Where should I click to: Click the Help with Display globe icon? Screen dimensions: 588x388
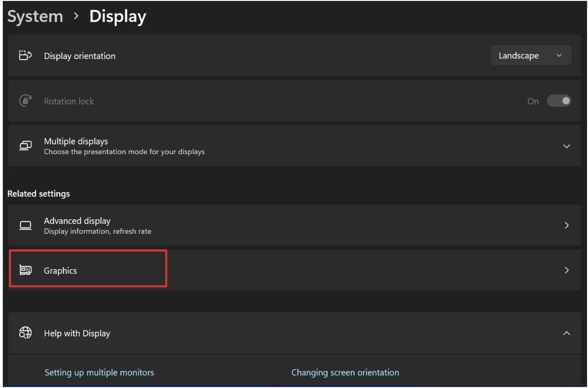25,333
